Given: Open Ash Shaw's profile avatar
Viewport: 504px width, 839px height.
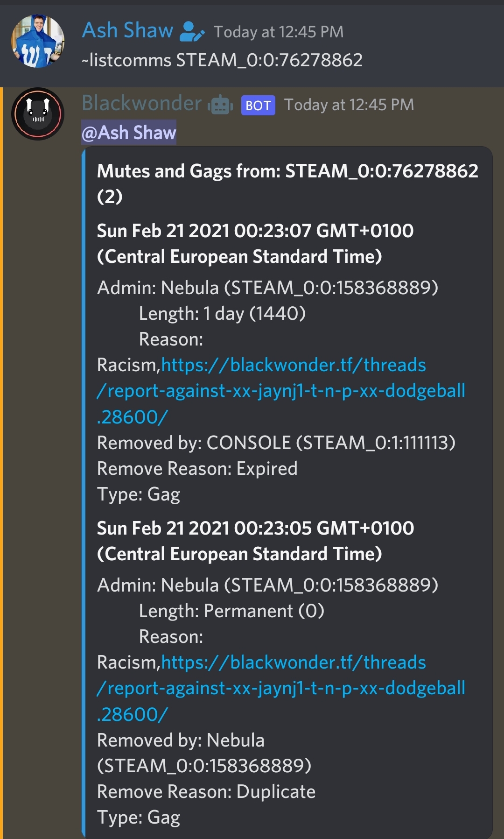Looking at the screenshot, I should [x=38, y=42].
